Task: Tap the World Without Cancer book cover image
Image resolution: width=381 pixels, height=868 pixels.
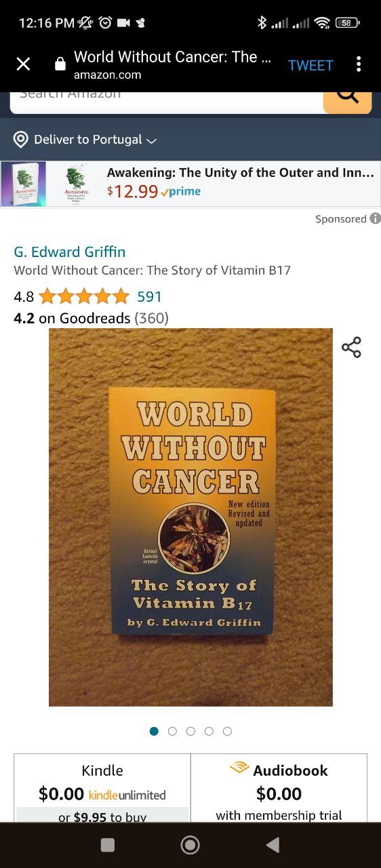Action: pyautogui.click(x=190, y=517)
